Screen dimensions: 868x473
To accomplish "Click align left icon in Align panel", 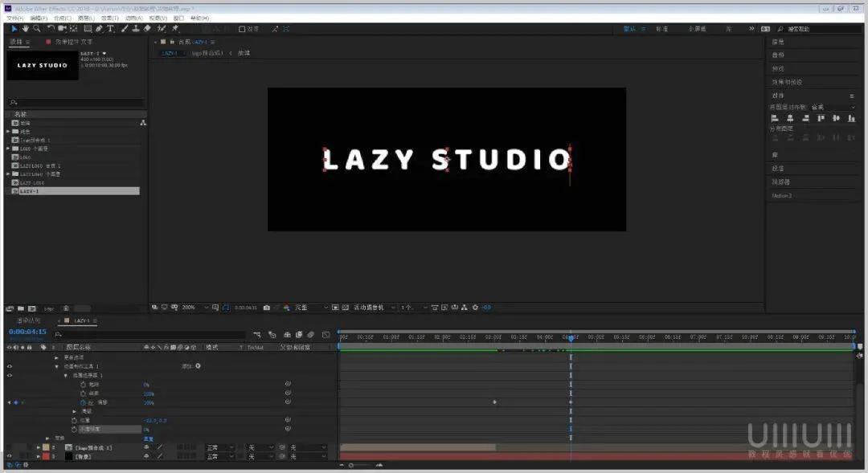I will [775, 118].
